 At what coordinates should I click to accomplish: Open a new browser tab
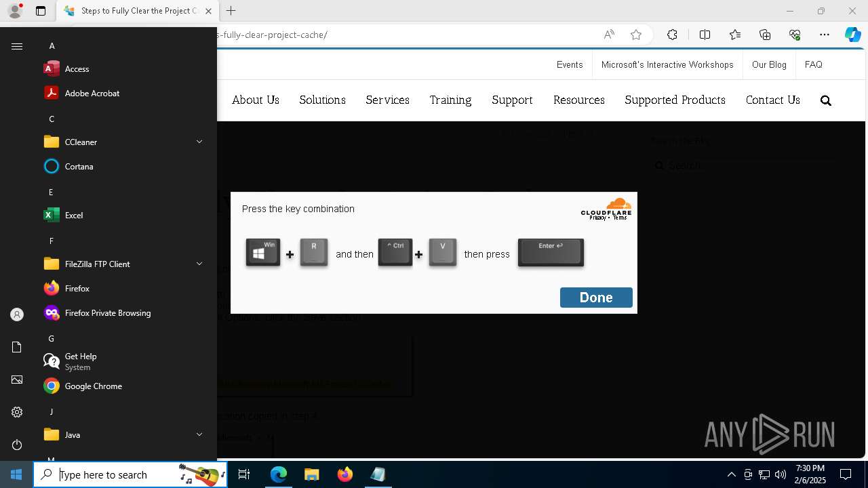coord(231,11)
